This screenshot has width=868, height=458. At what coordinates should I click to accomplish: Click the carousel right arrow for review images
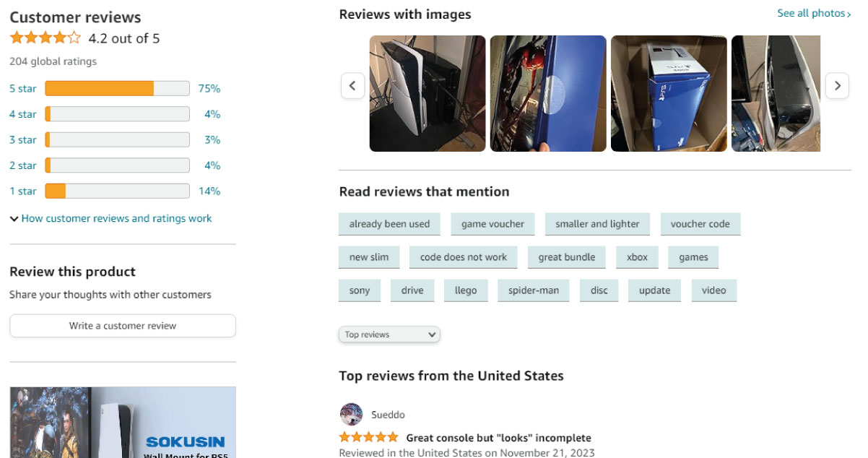tap(837, 85)
